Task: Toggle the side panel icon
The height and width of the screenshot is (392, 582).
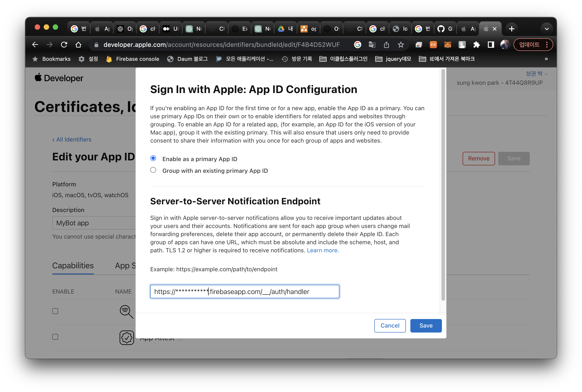Action: click(x=491, y=45)
